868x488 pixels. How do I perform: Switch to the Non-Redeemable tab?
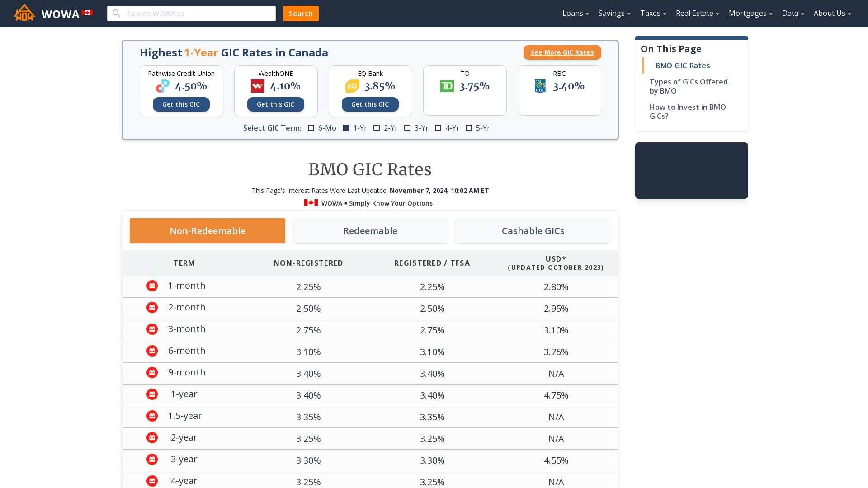pos(208,231)
